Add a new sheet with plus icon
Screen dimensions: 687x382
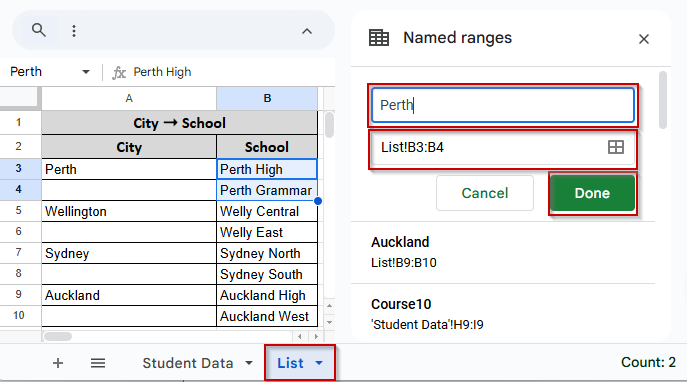(58, 363)
